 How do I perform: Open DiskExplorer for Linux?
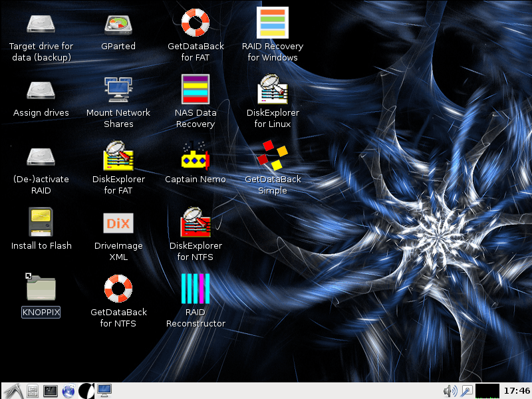point(273,90)
